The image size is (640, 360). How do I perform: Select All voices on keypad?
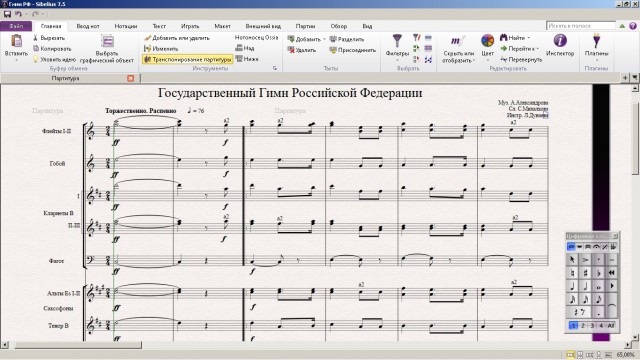point(611,325)
